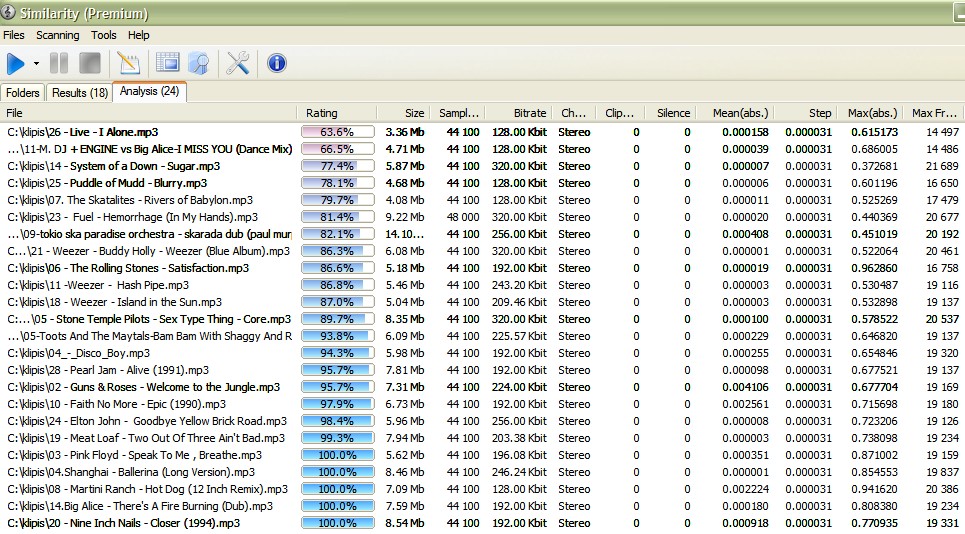Sort by the Mean(abs.) column header
Viewport: 965px width, 534px height.
(x=735, y=113)
